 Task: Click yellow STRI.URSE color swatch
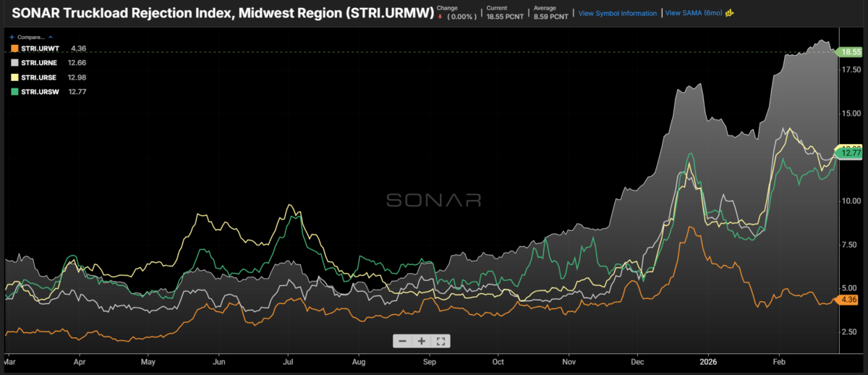14,77
